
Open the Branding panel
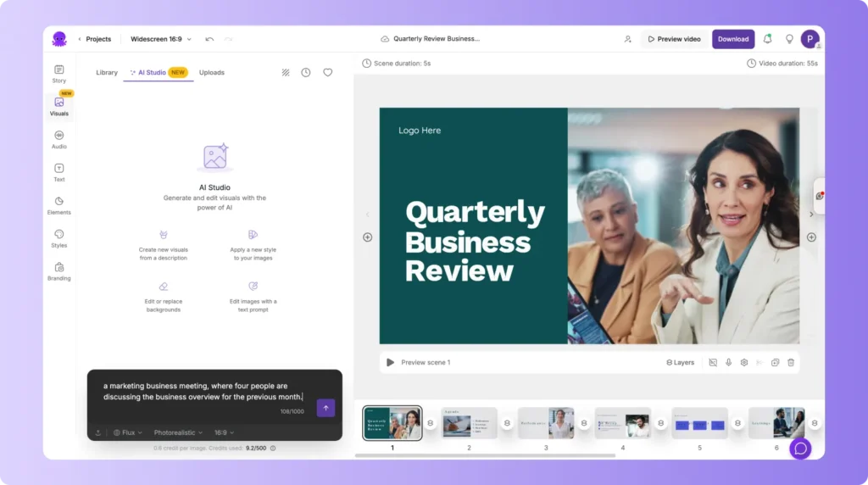coord(58,271)
